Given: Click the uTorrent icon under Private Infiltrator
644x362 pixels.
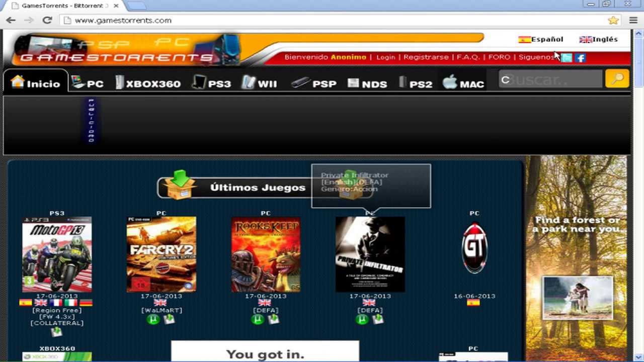Looking at the screenshot, I should click(362, 319).
